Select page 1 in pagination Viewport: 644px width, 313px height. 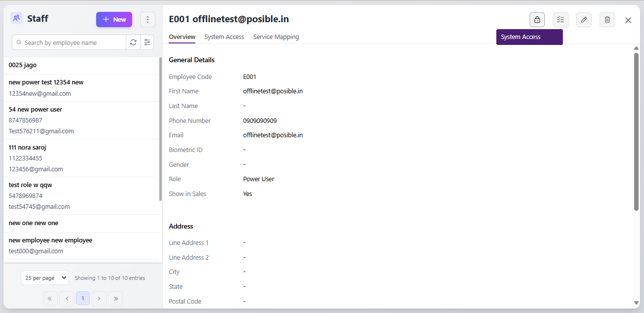coord(83,299)
